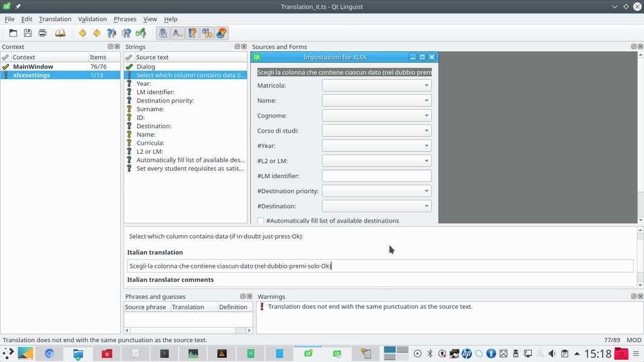644x362 pixels.
Task: Click the Source phrase column header
Action: [x=147, y=307]
